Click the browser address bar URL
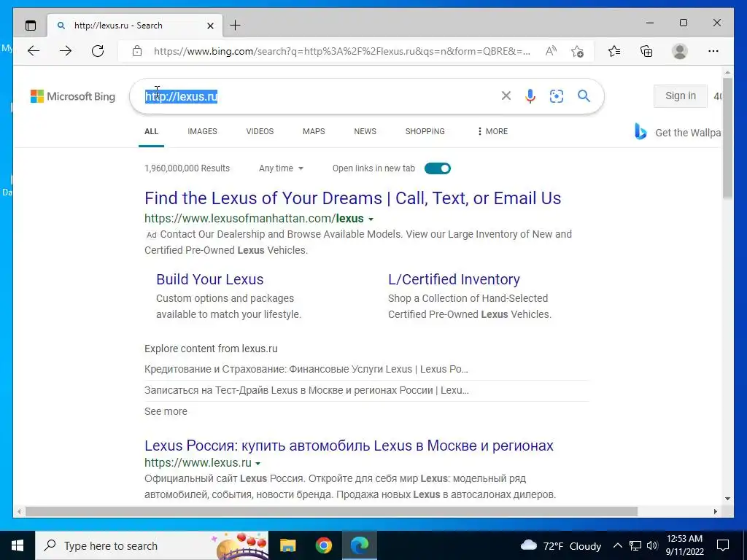This screenshot has width=747, height=560. 341,51
